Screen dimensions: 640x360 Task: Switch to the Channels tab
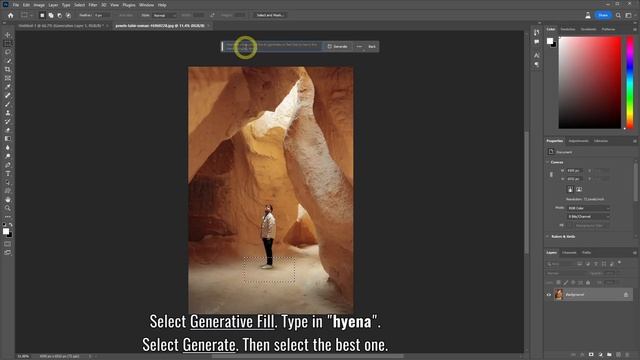[x=569, y=253]
